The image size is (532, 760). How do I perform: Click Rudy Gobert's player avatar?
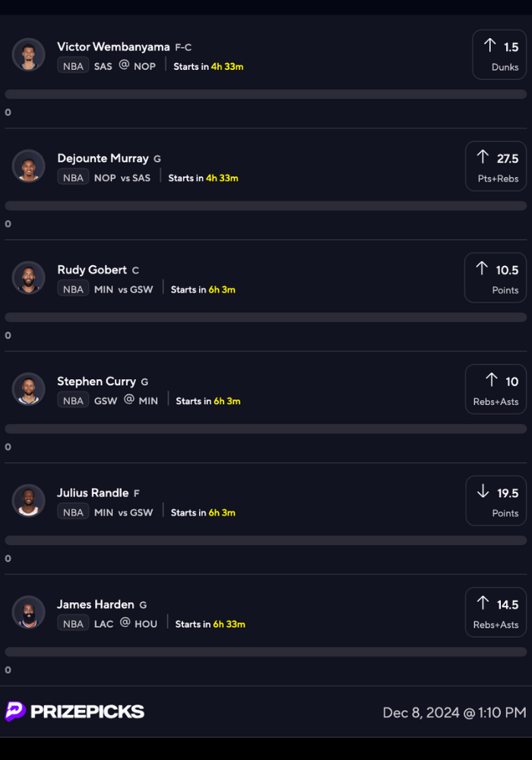pos(29,277)
